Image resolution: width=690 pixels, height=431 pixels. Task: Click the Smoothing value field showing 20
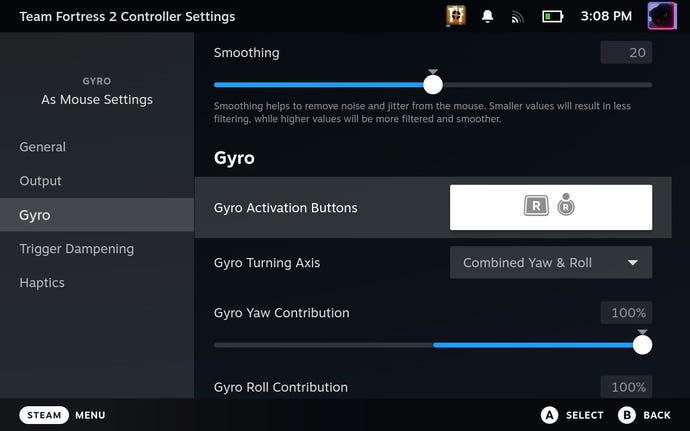coord(626,53)
